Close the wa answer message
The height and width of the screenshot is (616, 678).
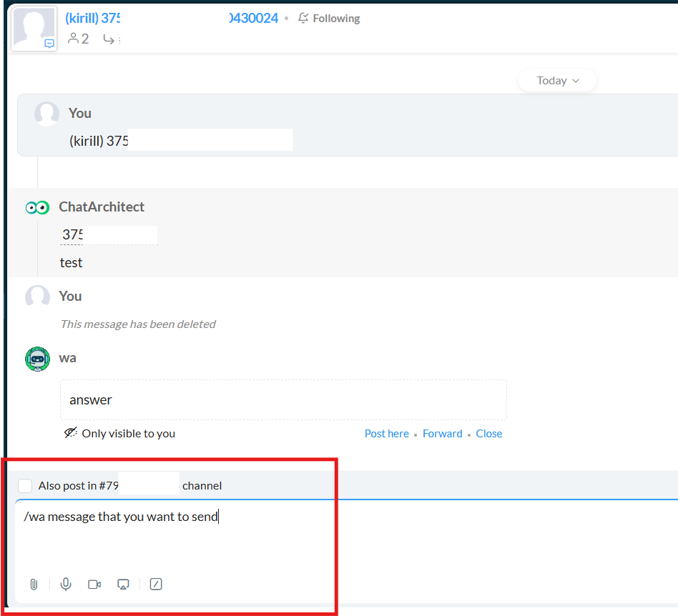(x=488, y=434)
